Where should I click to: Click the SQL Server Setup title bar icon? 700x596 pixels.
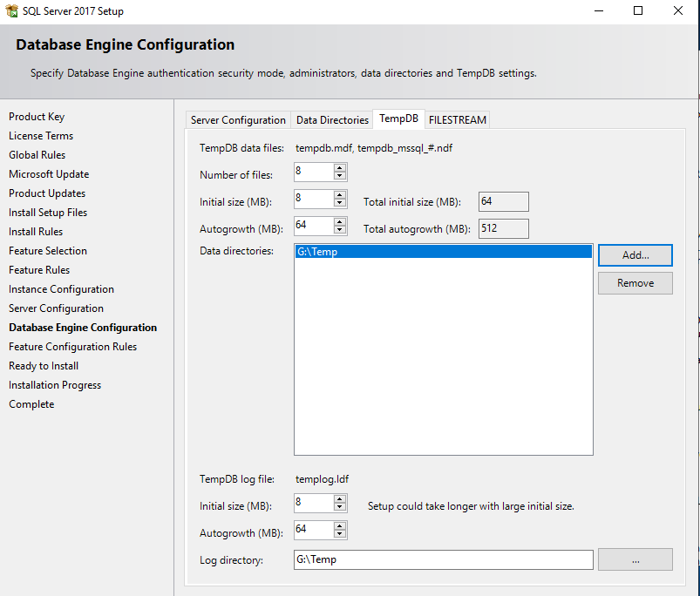[x=12, y=10]
